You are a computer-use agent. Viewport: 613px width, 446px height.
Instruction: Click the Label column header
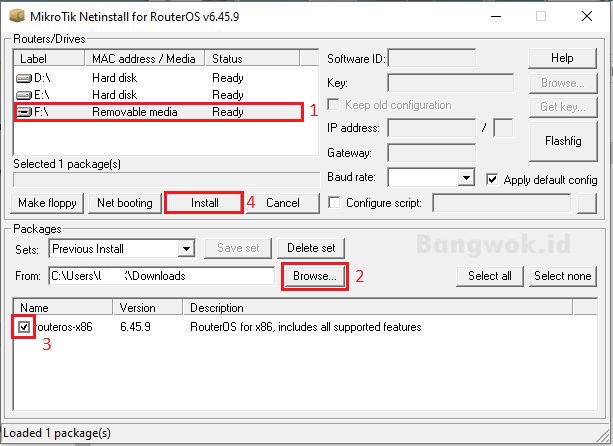coord(49,59)
